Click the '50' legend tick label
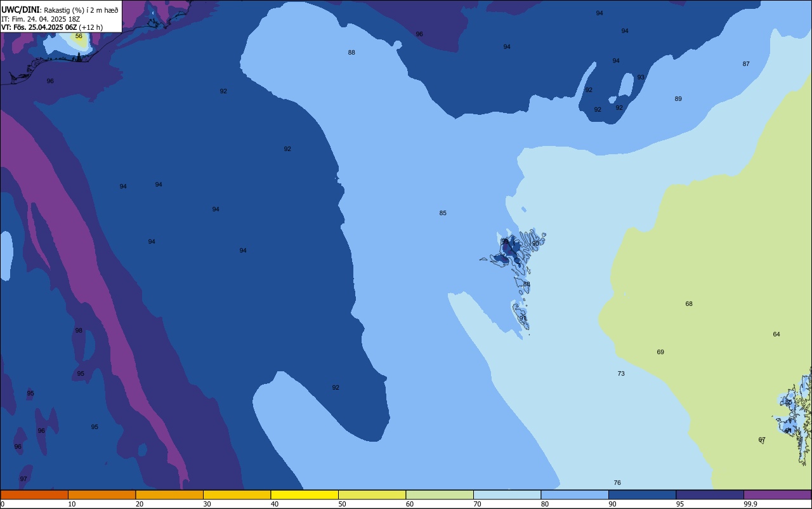This screenshot has height=509, width=812. tap(342, 504)
